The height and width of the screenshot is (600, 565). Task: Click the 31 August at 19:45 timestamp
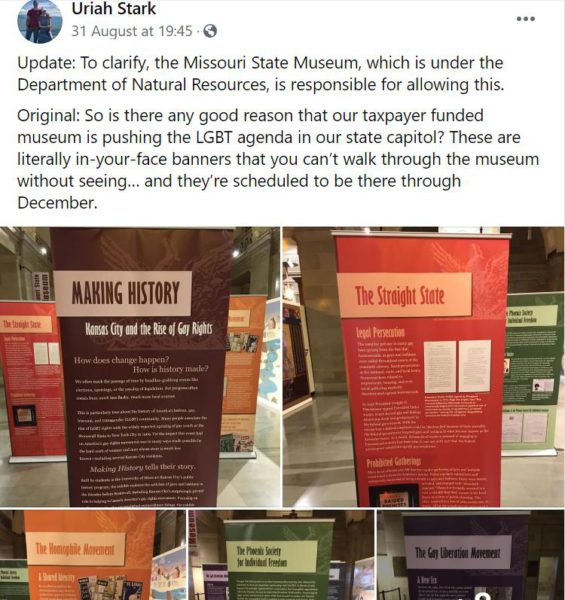point(132,31)
